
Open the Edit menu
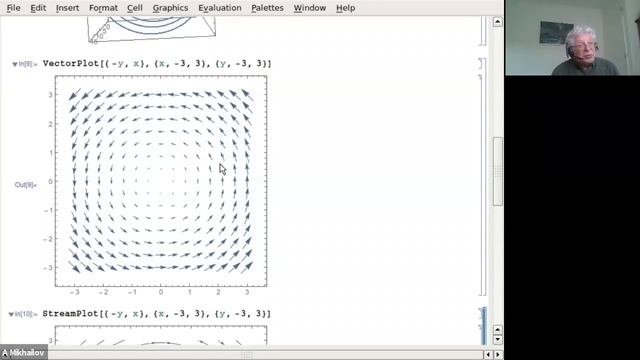38,8
